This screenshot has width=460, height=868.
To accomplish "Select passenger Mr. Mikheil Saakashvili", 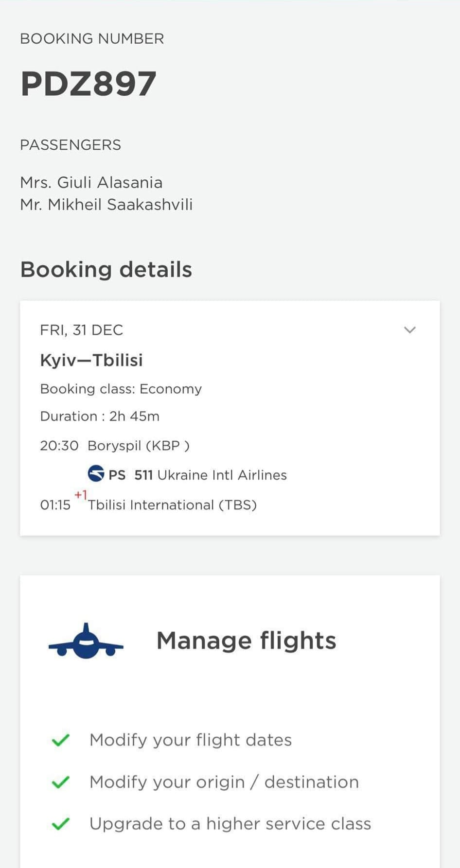I will click(x=106, y=205).
